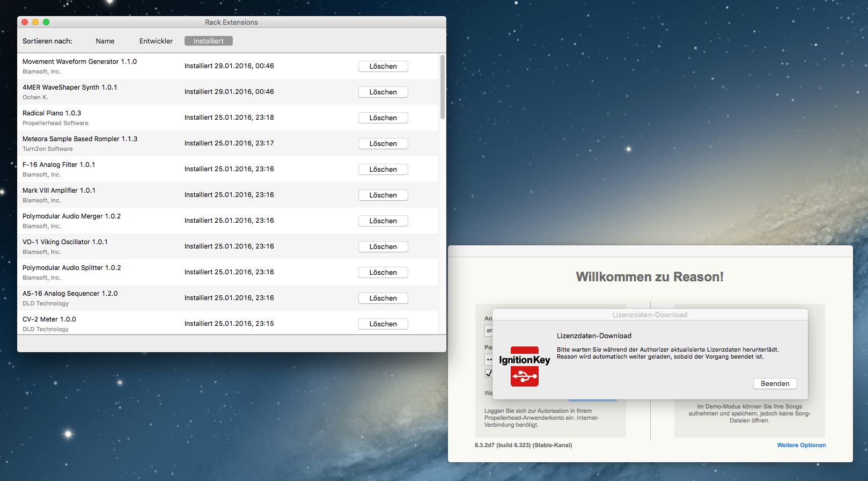Remove Radical Piano via Löschen button

(x=383, y=118)
